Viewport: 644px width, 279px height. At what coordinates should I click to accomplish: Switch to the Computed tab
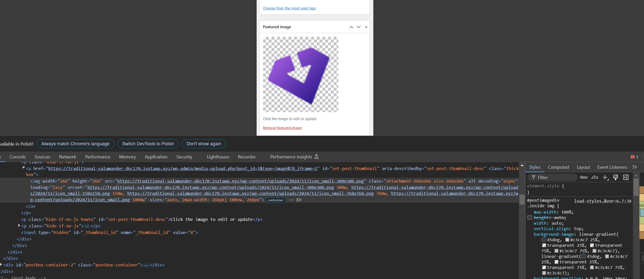[x=558, y=167]
